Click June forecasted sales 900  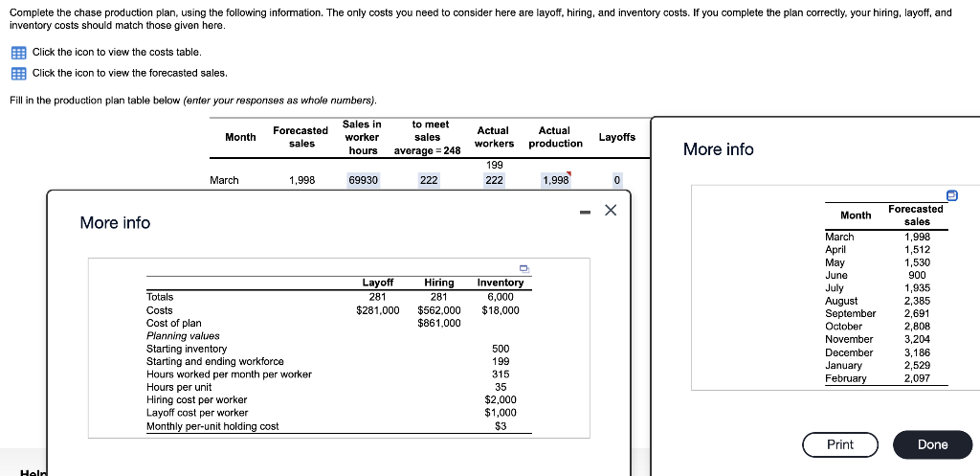[917, 275]
